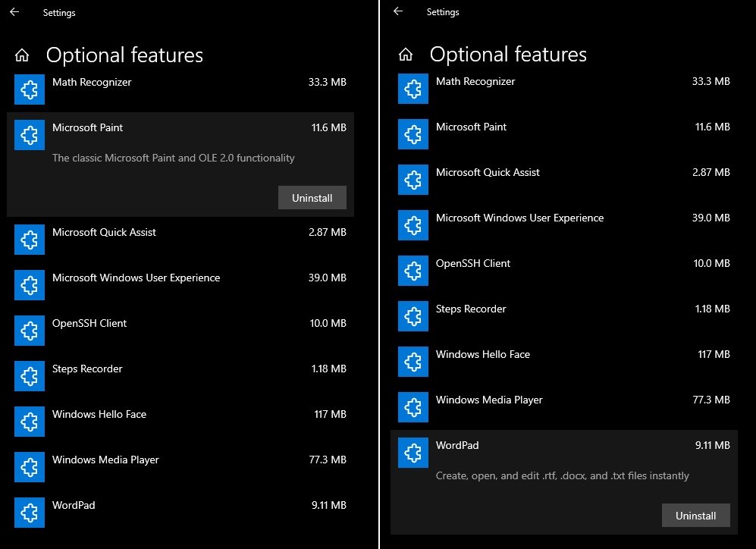Screen dimensions: 756x549
Task: Click 11.6 MB size in left window
Action: point(329,127)
